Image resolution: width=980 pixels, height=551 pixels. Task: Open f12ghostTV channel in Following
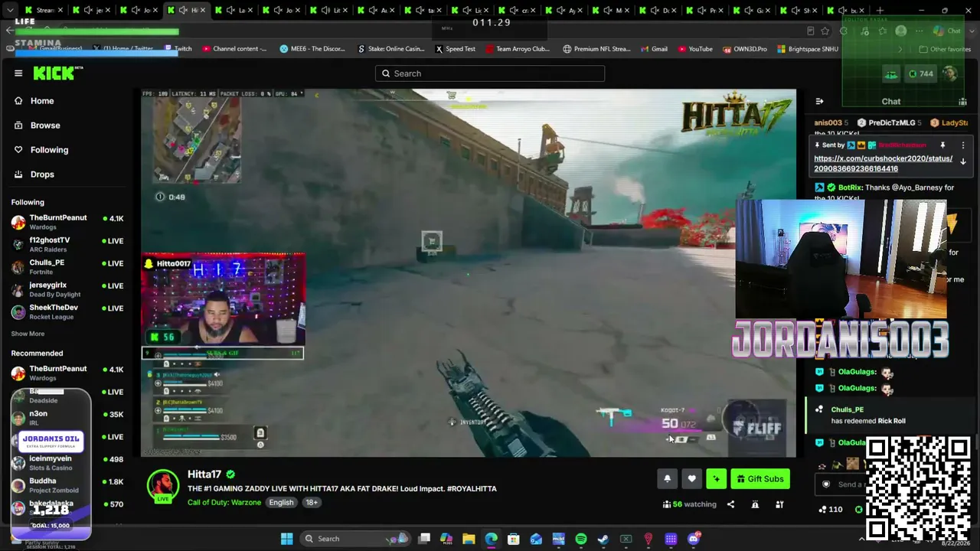coord(67,244)
